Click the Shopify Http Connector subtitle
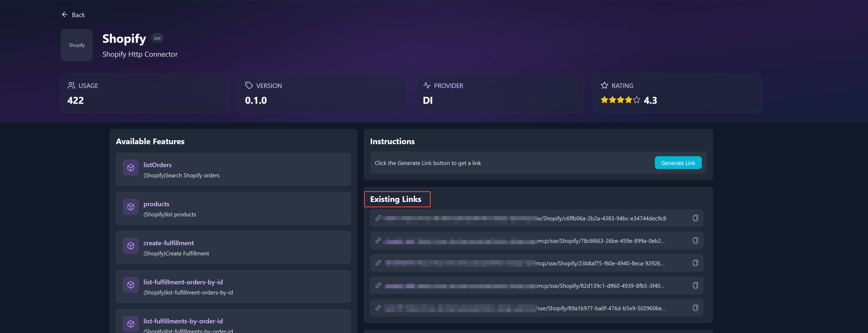Viewport: 868px width, 333px height. coord(140,54)
